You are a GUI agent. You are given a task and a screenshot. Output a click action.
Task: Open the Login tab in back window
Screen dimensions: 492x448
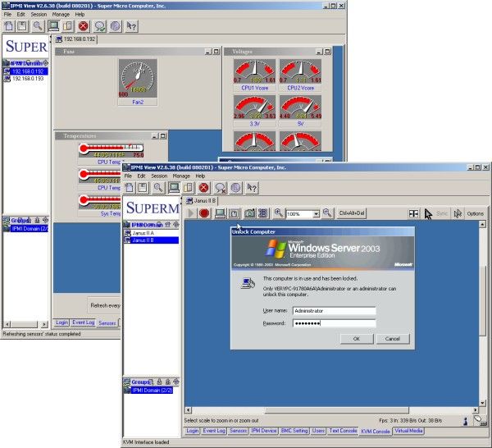[x=61, y=322]
